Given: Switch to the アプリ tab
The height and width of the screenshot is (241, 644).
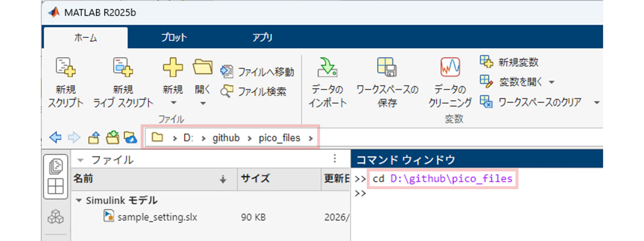Looking at the screenshot, I should pos(262,37).
